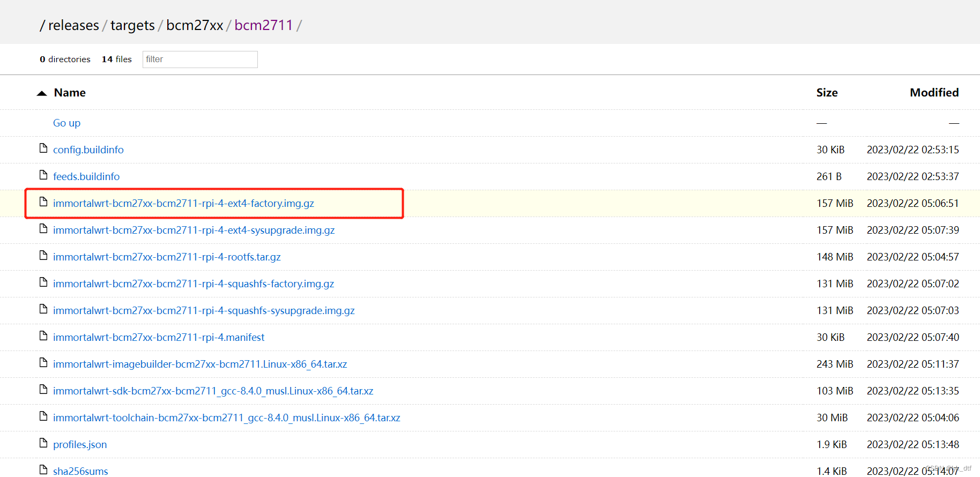Download the rpi-4-ext4-factory.img.gz image
The image size is (980, 477).
point(183,203)
